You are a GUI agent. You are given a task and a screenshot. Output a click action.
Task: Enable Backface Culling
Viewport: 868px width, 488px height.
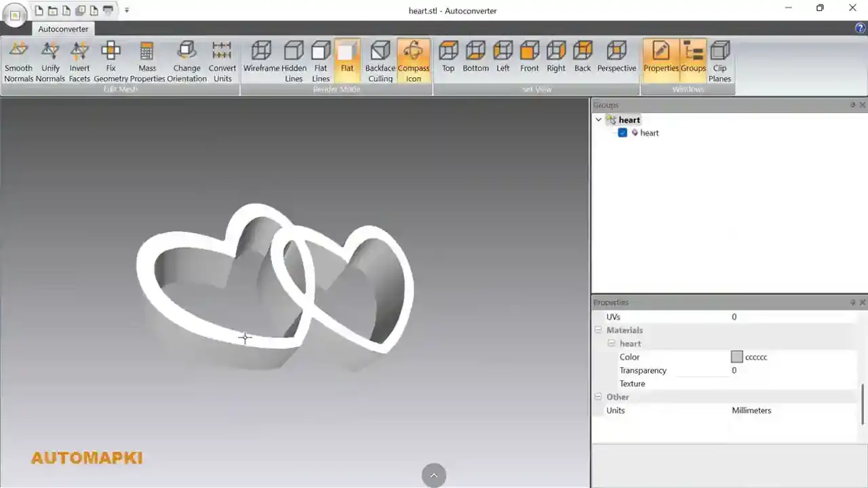pos(380,60)
